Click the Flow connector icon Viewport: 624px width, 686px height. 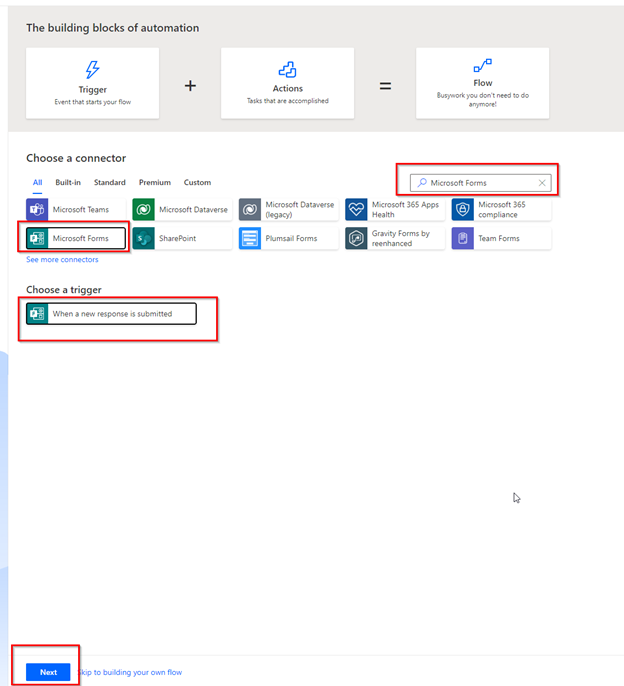pos(483,66)
